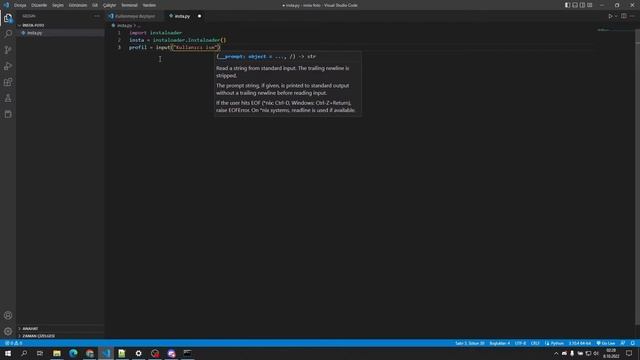Open the Terminal menu
This screenshot has width=640, height=360.
tap(129, 5)
